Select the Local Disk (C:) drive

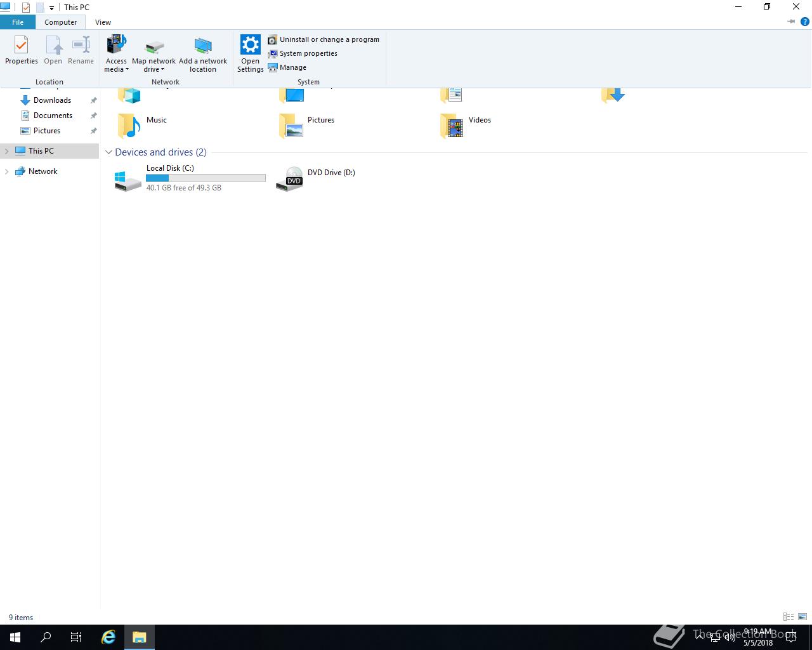point(190,178)
